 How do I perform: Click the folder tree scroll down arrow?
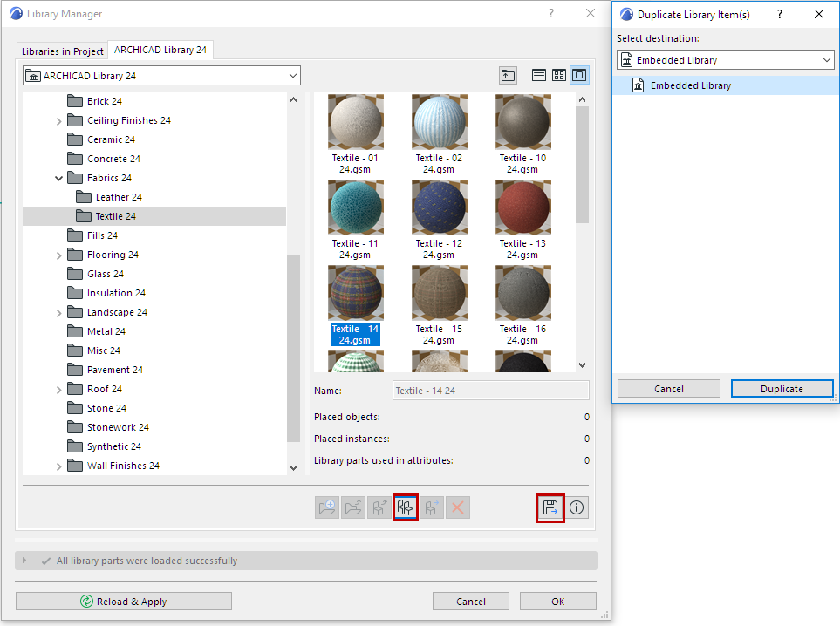click(294, 467)
